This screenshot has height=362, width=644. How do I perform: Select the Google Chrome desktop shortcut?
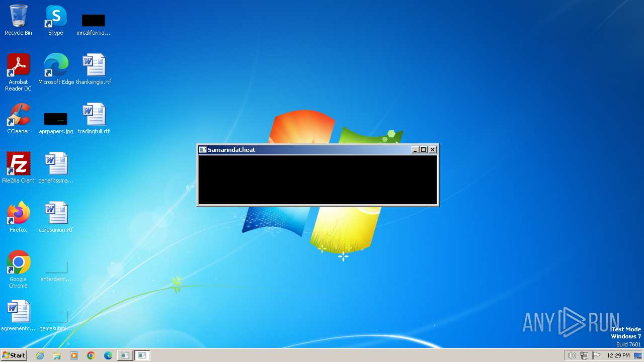tap(18, 269)
